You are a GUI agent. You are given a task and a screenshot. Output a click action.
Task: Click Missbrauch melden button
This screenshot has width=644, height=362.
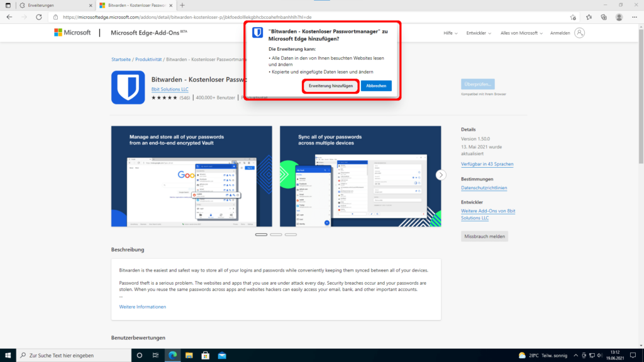(x=484, y=236)
